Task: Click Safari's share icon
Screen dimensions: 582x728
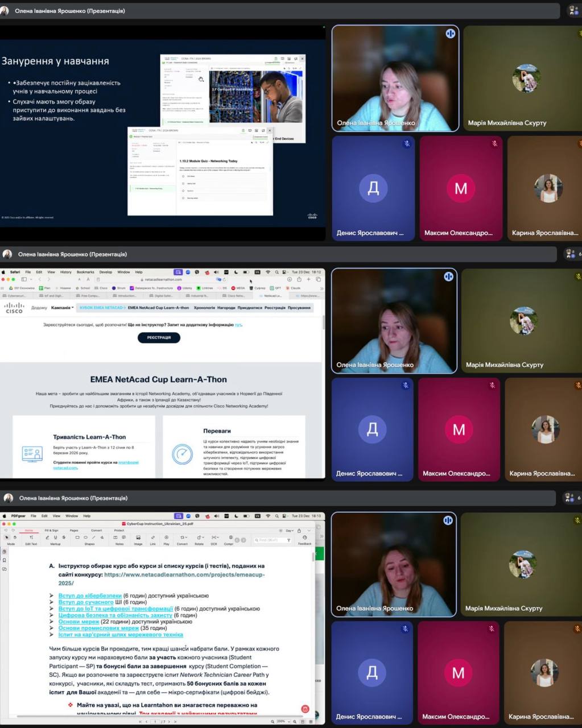Action: tap(299, 279)
